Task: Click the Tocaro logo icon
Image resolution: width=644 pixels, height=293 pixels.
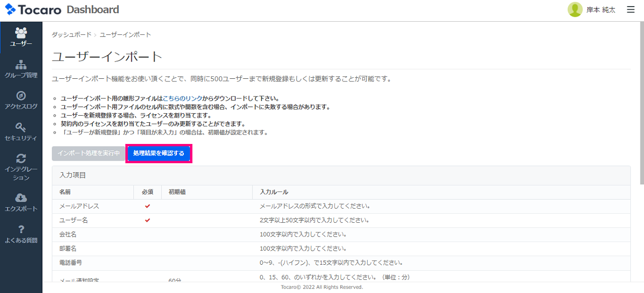Action: tap(11, 10)
